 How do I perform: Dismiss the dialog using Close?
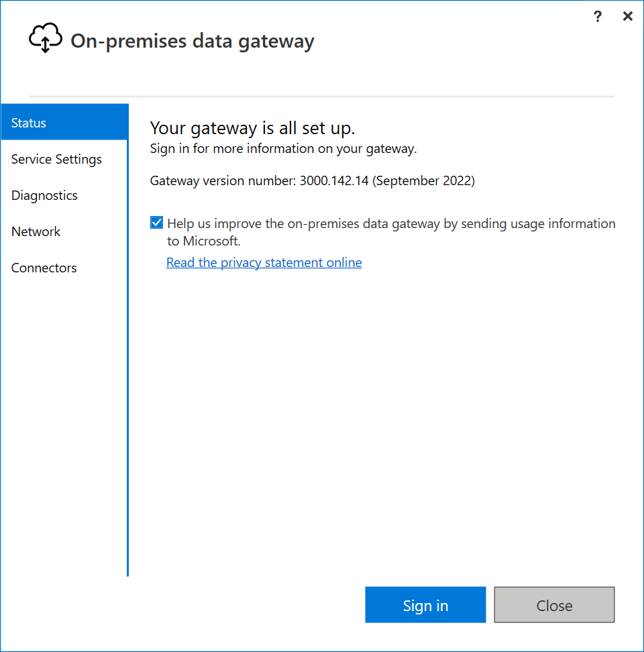pos(554,604)
